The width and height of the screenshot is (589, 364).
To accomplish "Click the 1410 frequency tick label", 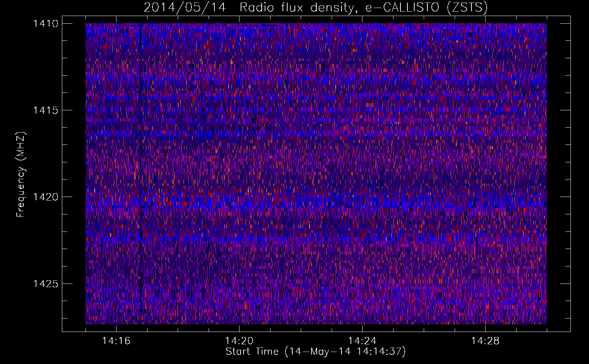I will point(46,24).
